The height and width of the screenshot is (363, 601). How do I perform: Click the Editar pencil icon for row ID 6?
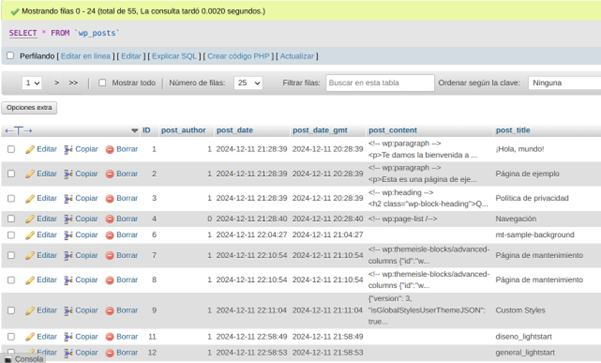tap(30, 235)
